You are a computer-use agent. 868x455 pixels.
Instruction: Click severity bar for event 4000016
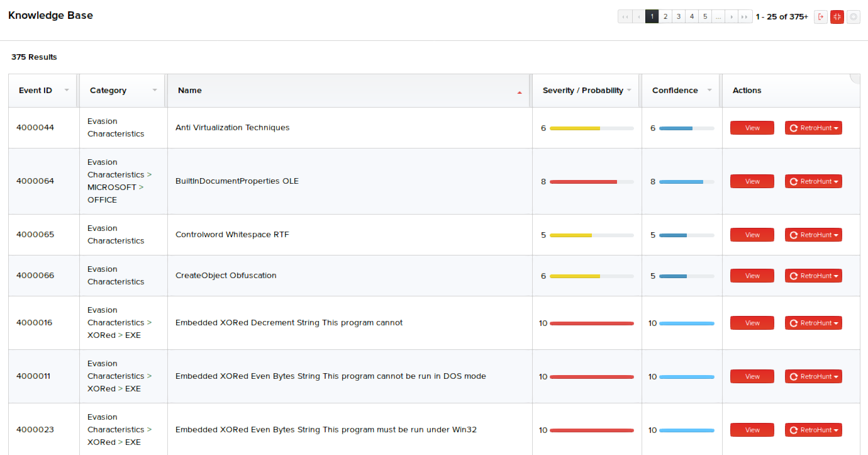[591, 323]
